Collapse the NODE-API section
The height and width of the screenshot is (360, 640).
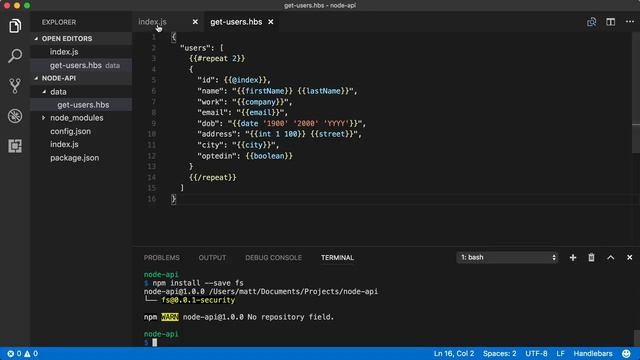[x=81, y=78]
